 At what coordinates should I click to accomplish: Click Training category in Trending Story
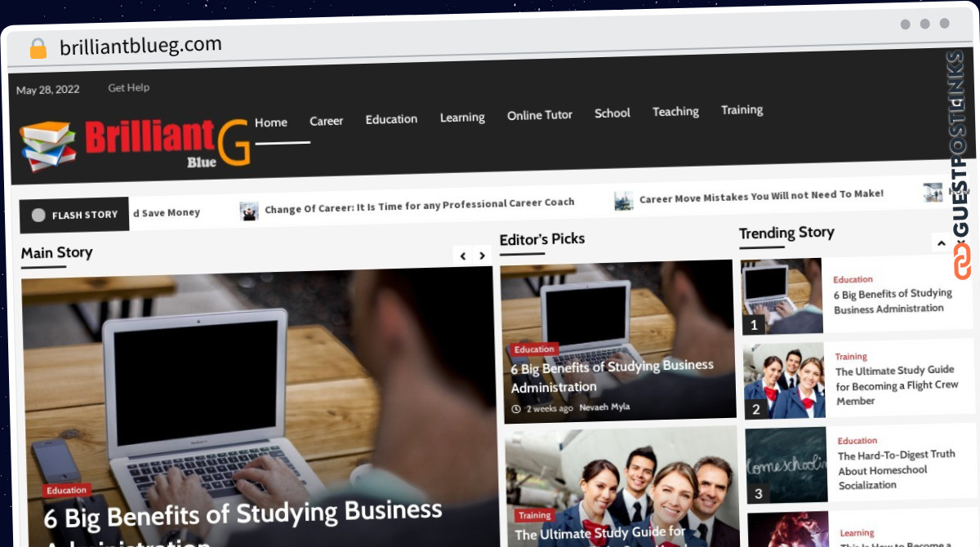click(x=851, y=357)
